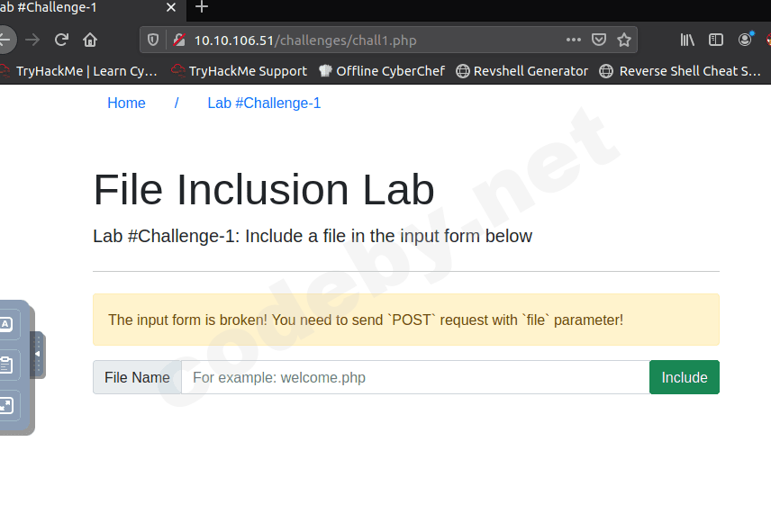Go to the browser home page
Viewport: 771px width, 532px height.
(90, 40)
